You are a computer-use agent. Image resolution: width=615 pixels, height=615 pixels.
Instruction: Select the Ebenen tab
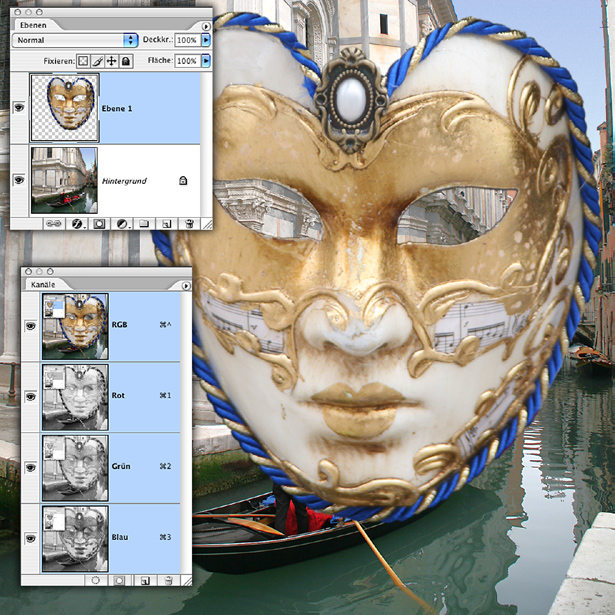pos(32,24)
